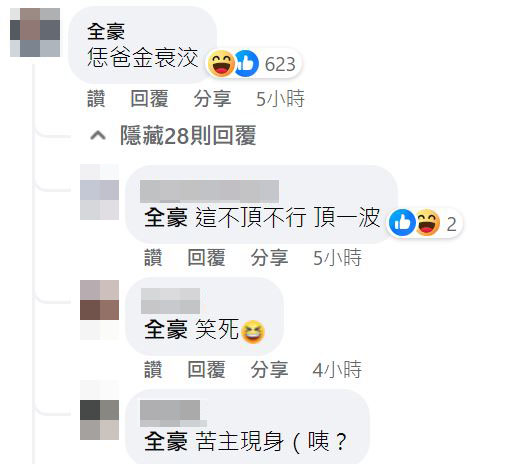
Task: Open 全豪's profile name in the top comment
Action: [x=106, y=32]
